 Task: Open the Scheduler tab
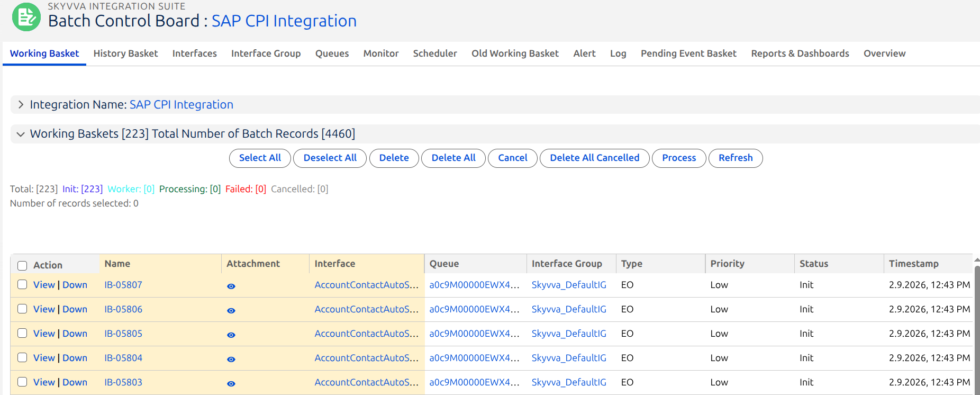pyautogui.click(x=435, y=53)
